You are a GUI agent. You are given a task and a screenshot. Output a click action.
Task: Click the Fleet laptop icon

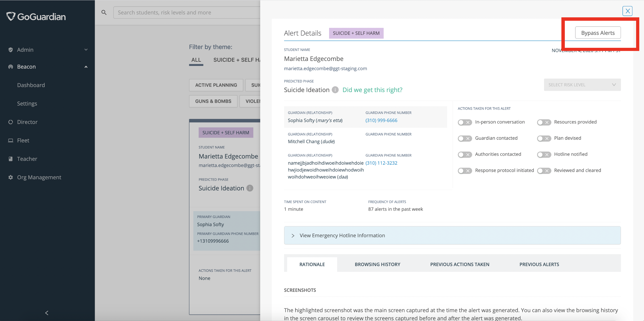point(11,141)
